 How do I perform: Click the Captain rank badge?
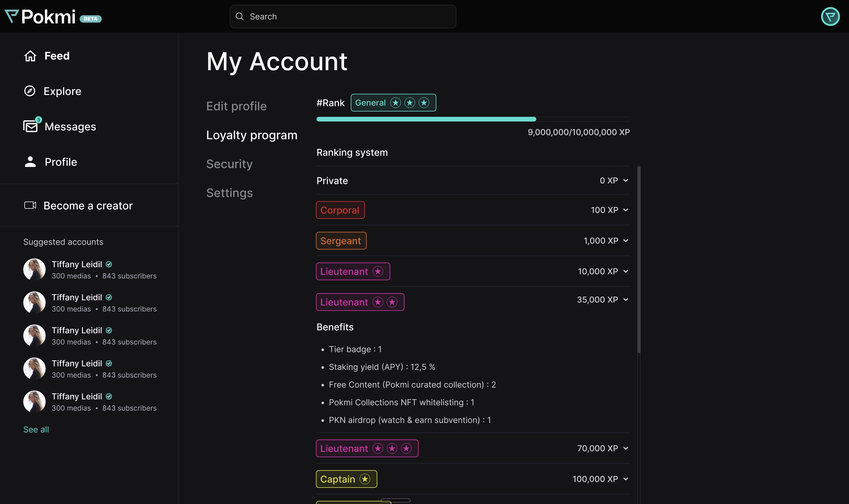point(346,479)
